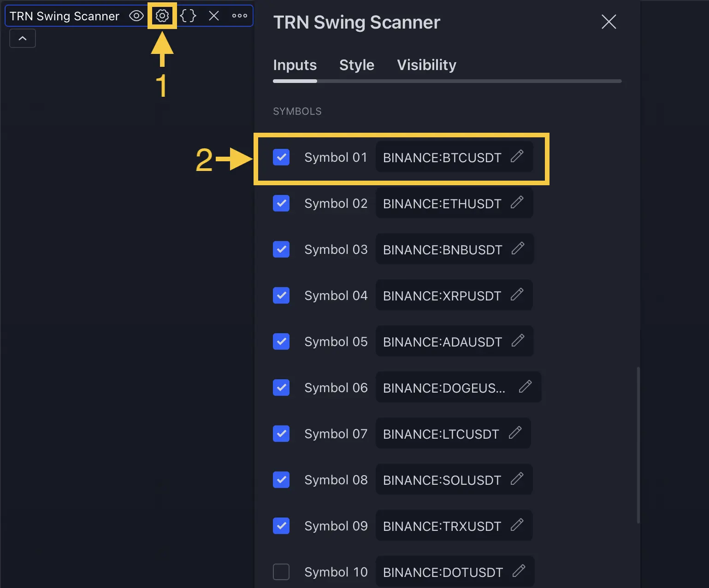Enable the Symbol 10 checkbox
The image size is (709, 588).
(281, 572)
